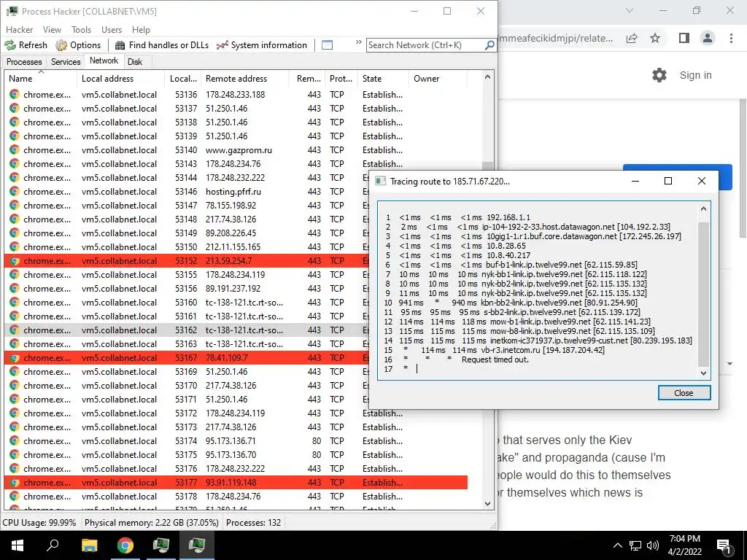Click the Chrome address bar URL
747x560 pixels.
pyautogui.click(x=555, y=38)
